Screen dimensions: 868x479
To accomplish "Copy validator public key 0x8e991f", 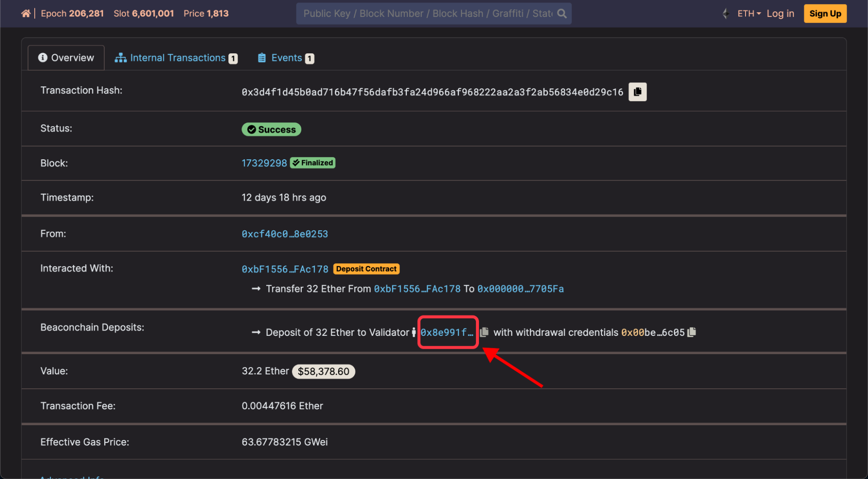I will [x=484, y=332].
